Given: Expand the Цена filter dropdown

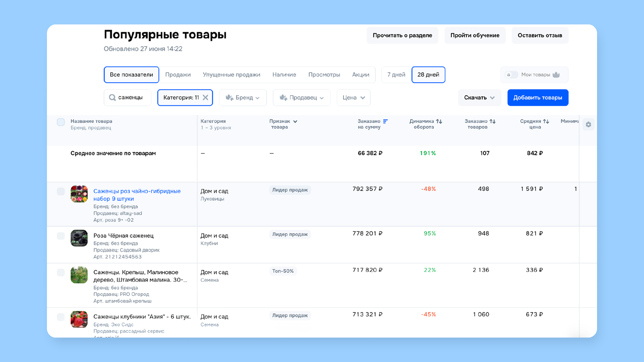Looking at the screenshot, I should pyautogui.click(x=353, y=98).
